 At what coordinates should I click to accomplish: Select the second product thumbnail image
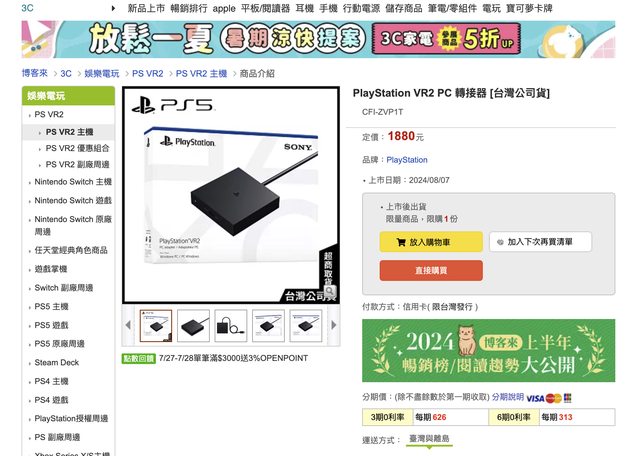[x=193, y=325]
